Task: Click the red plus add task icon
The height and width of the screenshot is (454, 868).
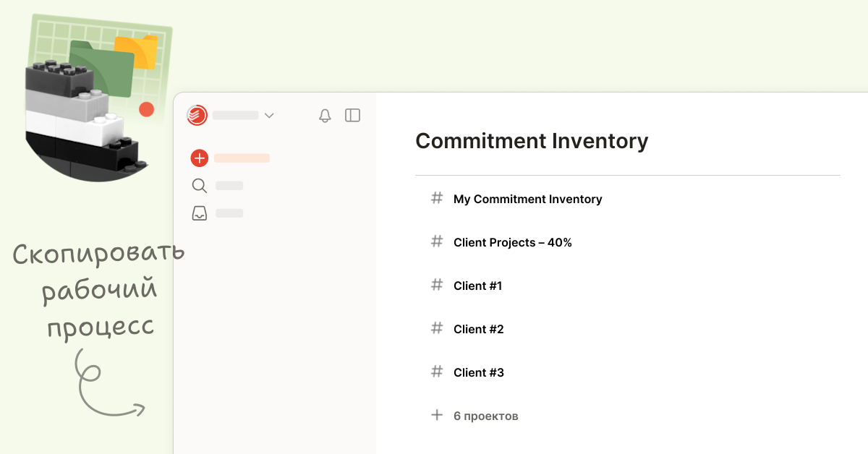Action: click(199, 158)
